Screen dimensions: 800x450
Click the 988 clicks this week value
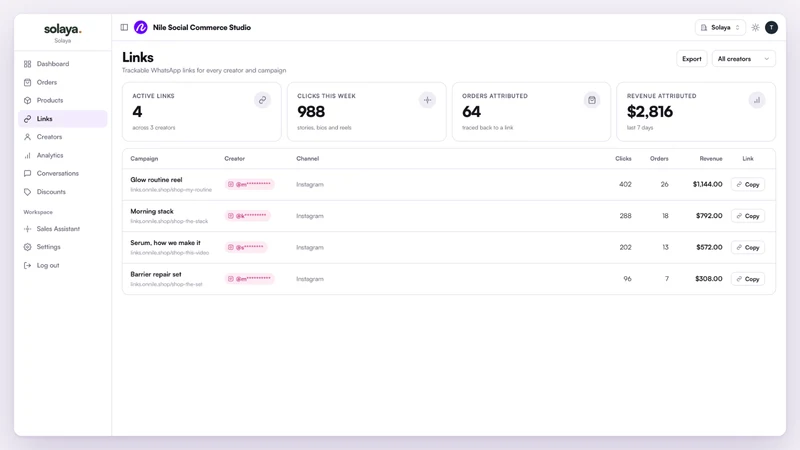311,112
